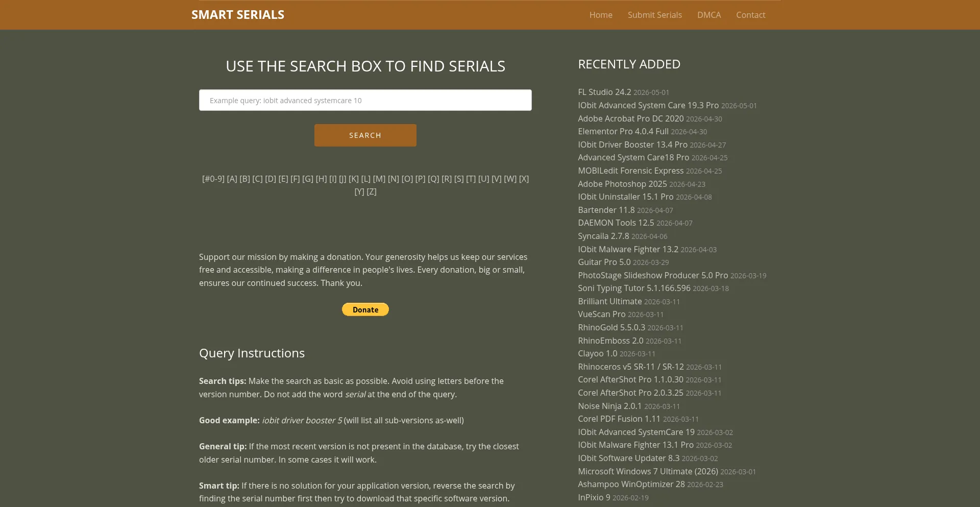Open IObit Software Updater 8.3 entry

point(629,458)
